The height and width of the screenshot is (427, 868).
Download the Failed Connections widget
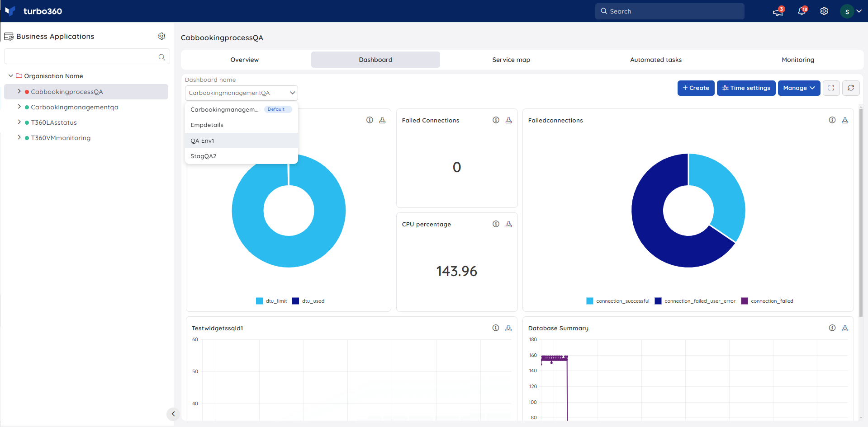point(508,120)
